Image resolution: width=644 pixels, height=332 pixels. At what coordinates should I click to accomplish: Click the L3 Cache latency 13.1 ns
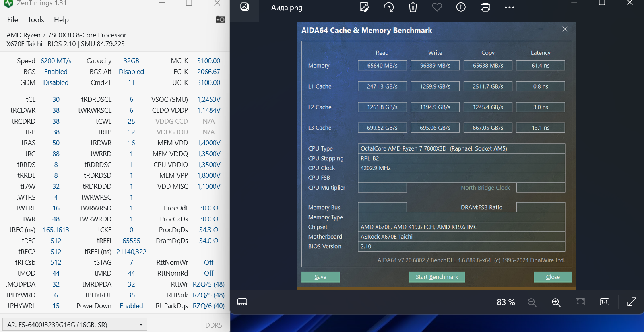pos(541,128)
